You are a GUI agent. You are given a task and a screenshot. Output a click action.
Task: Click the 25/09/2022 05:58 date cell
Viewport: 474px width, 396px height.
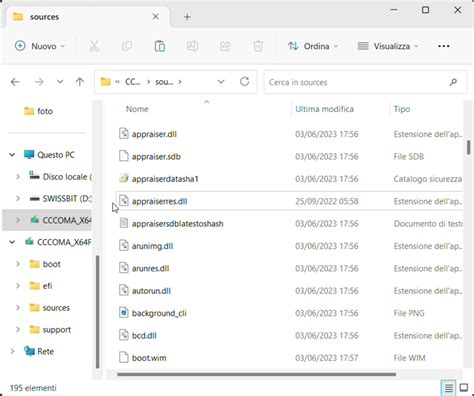[327, 201]
